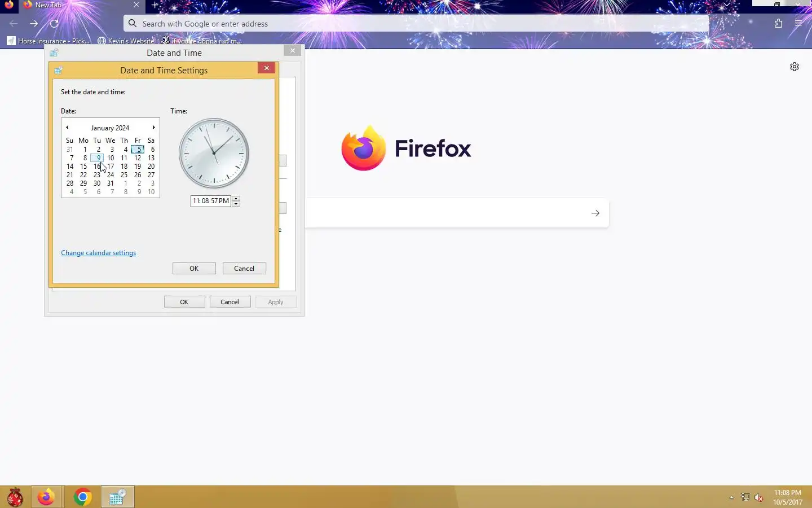The width and height of the screenshot is (812, 508).
Task: Select January 20 in the calendar
Action: (x=152, y=167)
